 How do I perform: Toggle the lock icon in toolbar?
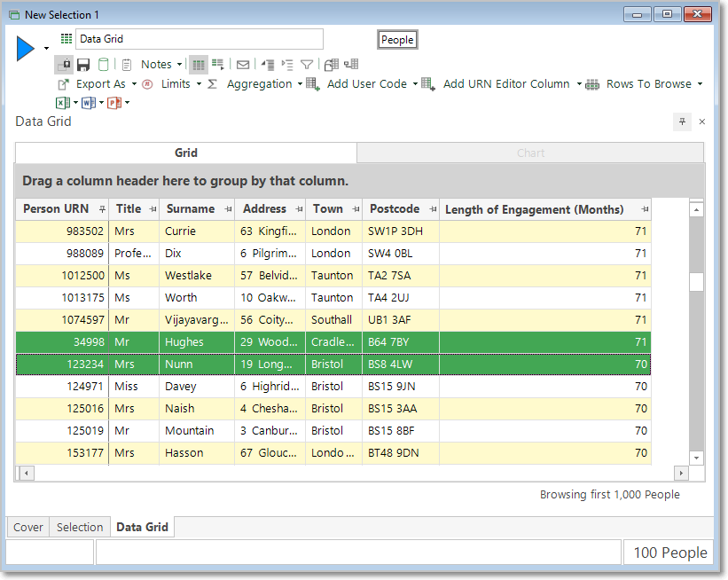64,65
